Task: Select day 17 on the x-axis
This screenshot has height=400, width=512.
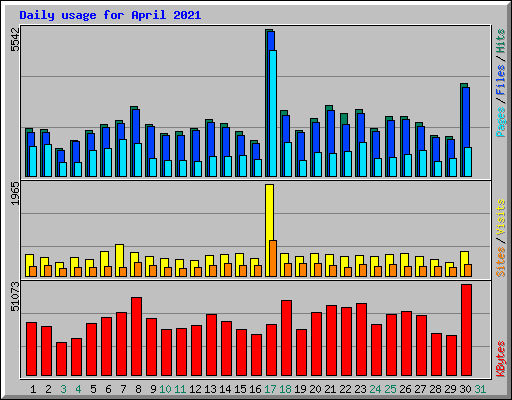Action: point(270,389)
